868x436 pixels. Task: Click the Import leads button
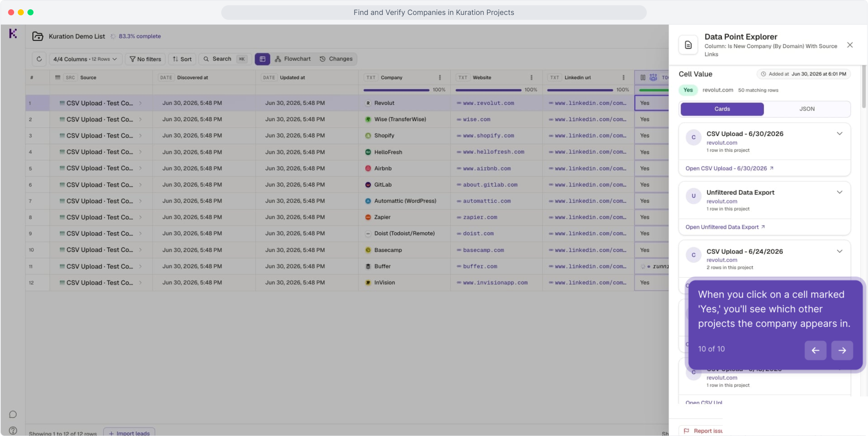tap(129, 432)
